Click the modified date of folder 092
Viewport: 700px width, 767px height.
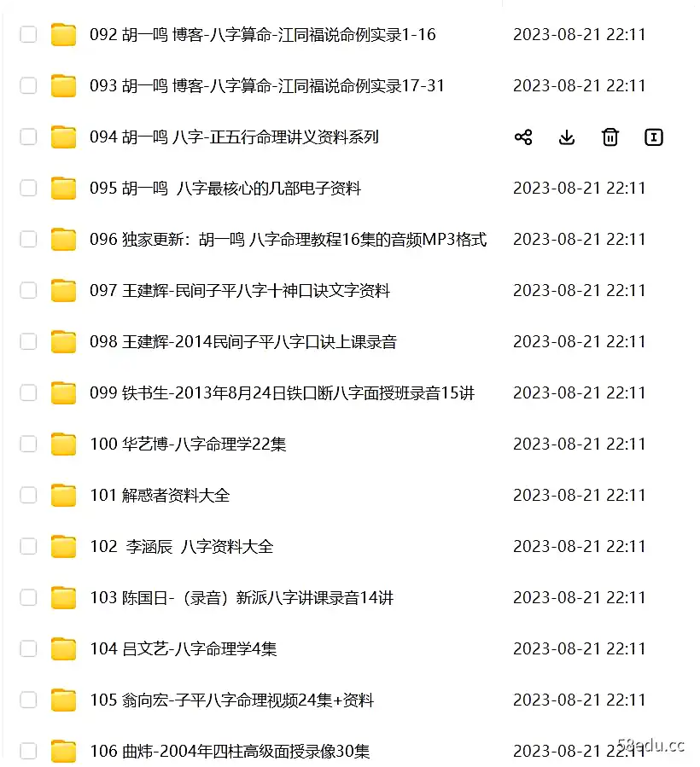pos(579,35)
